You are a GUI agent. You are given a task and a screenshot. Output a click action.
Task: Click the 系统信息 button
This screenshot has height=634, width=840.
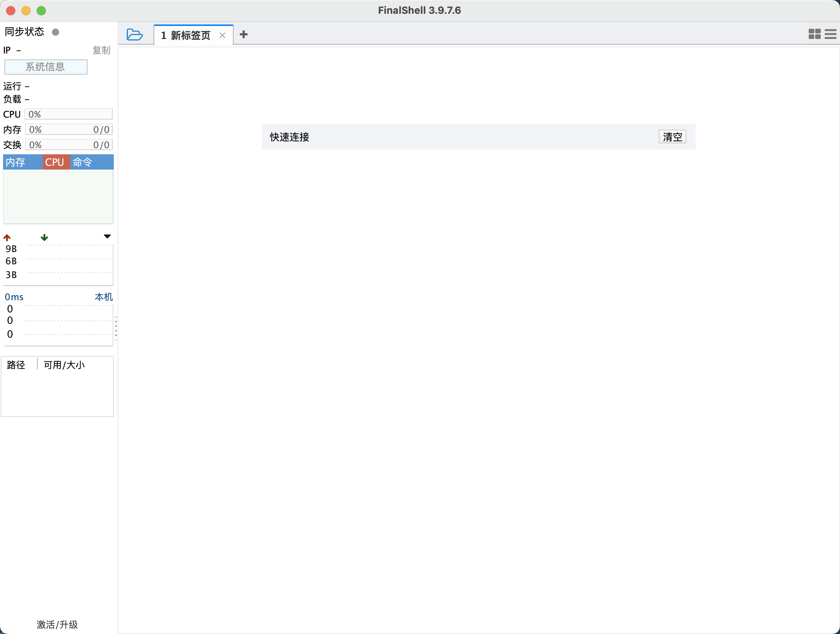(45, 66)
